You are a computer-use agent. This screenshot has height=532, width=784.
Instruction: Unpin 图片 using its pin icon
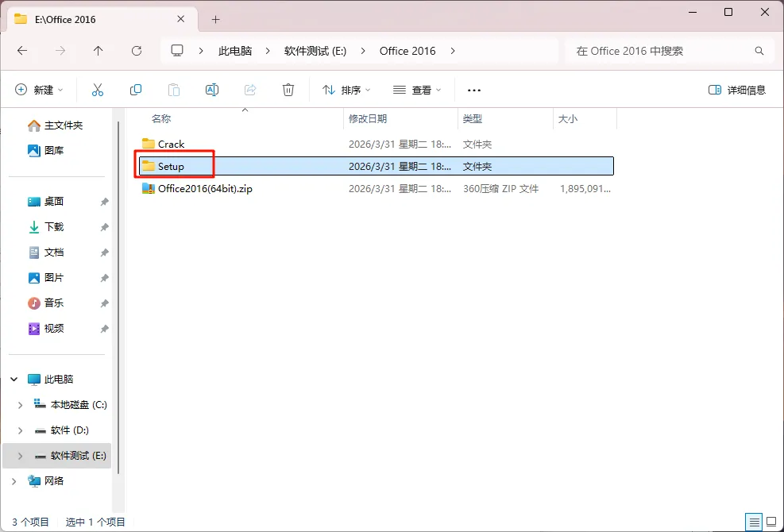click(104, 277)
